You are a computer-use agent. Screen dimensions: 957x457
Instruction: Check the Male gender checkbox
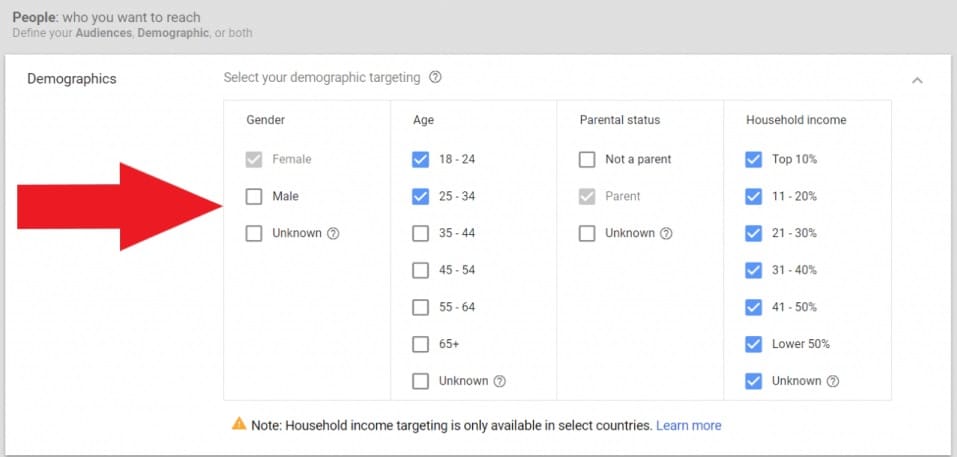pos(254,196)
